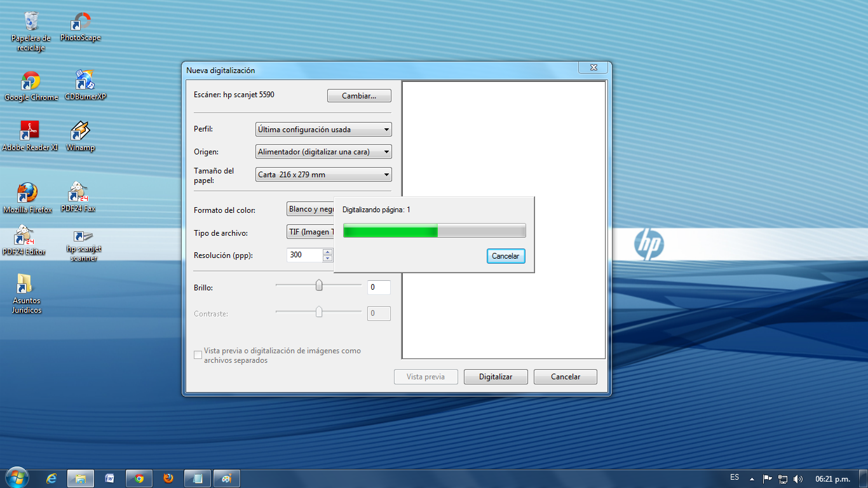Click the Brillo slider thumb
The height and width of the screenshot is (488, 868).
(x=319, y=285)
